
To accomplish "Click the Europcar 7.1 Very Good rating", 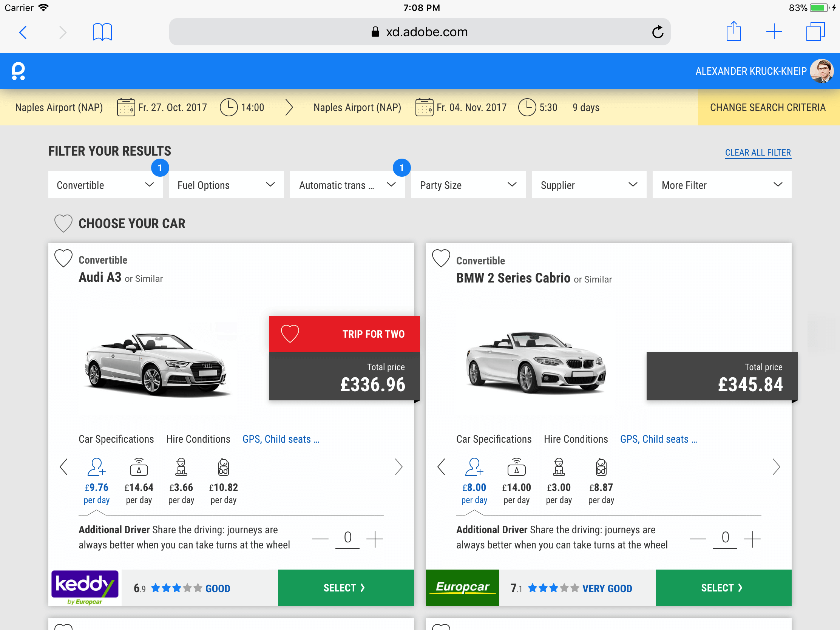I will [x=571, y=588].
